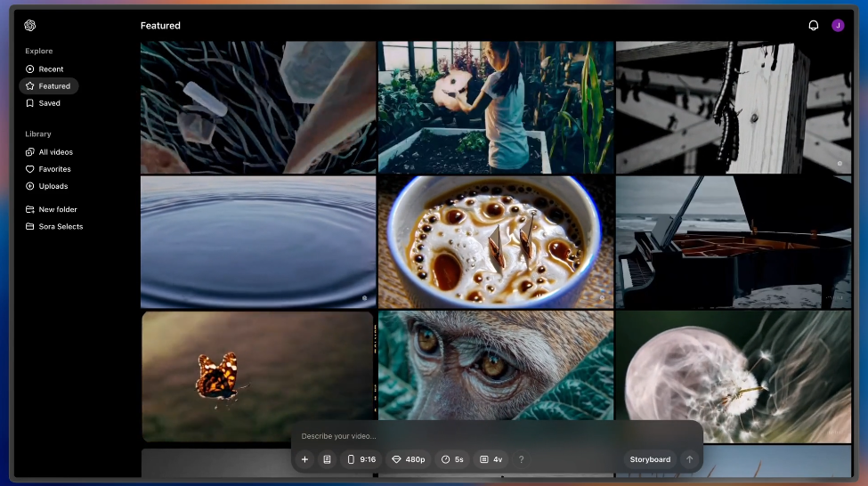Image resolution: width=868 pixels, height=486 pixels.
Task: Open the 480p resolution dropdown
Action: coord(409,459)
